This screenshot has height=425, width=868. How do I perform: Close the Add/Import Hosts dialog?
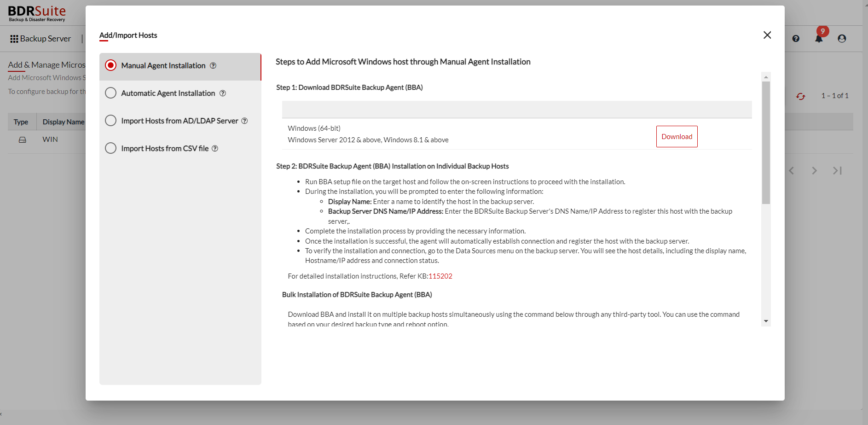click(x=767, y=35)
